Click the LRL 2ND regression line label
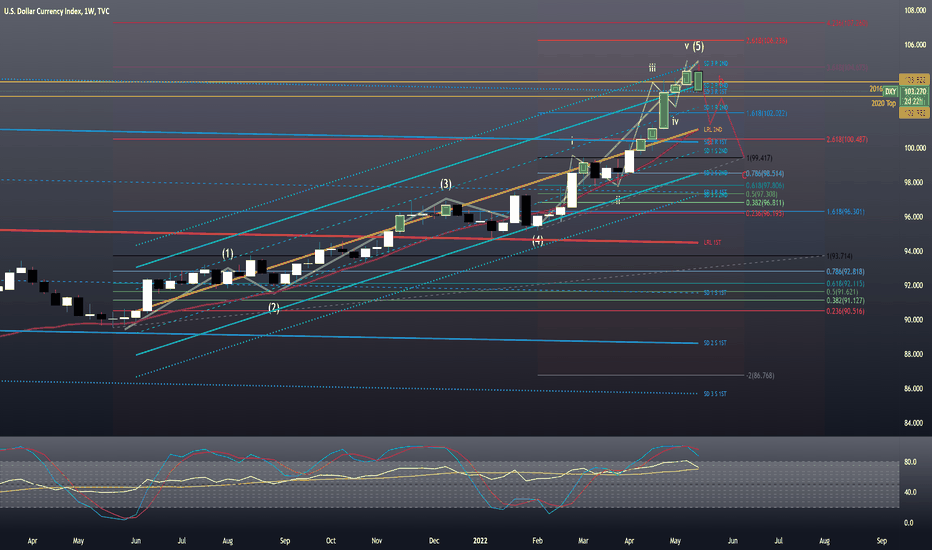 [x=713, y=130]
